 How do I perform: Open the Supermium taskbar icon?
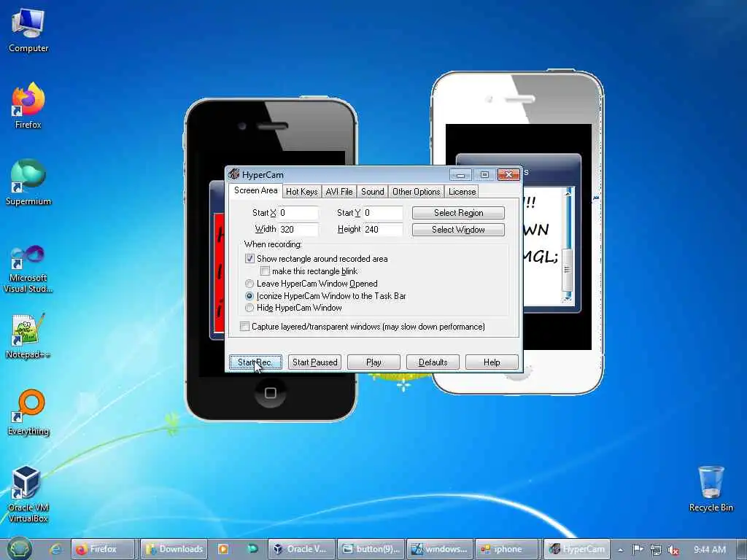pos(252,549)
